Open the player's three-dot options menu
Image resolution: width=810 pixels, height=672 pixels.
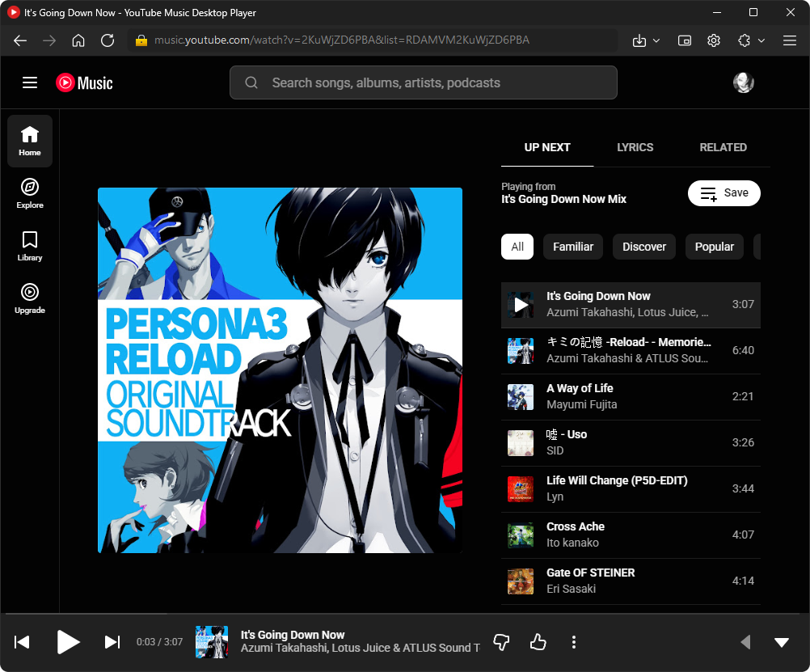tap(574, 642)
